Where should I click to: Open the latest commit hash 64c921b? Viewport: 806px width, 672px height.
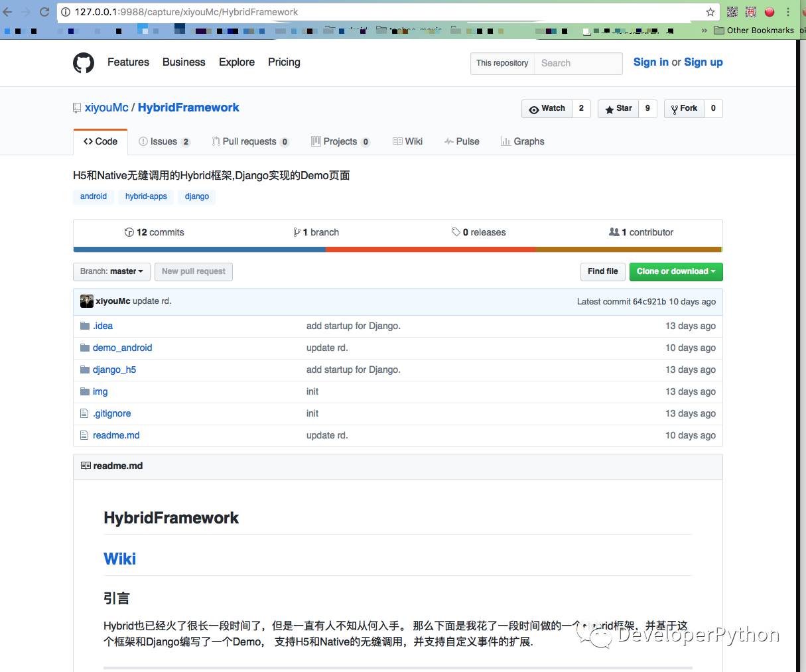tap(649, 301)
